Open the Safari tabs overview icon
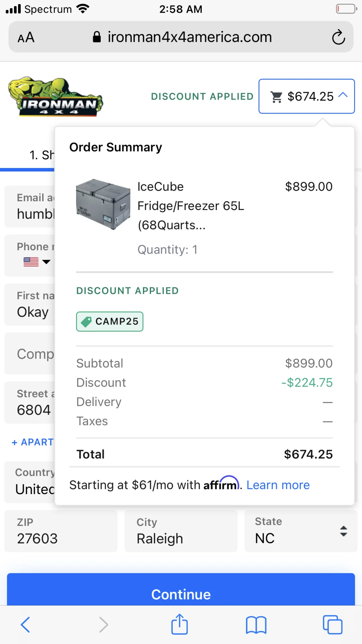Viewport: 362px width, 644px height. click(x=332, y=625)
